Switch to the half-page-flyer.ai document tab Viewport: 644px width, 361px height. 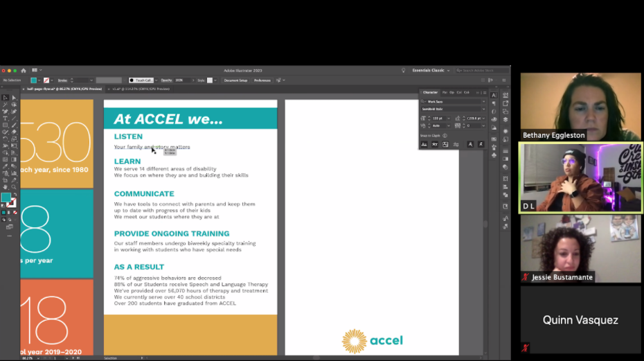[64, 89]
